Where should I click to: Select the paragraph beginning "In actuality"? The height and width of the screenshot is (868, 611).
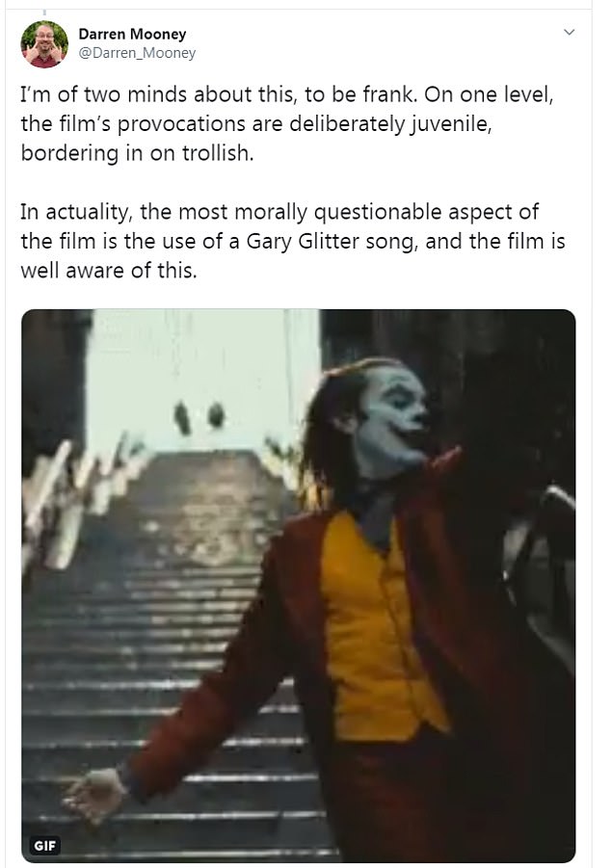point(292,241)
